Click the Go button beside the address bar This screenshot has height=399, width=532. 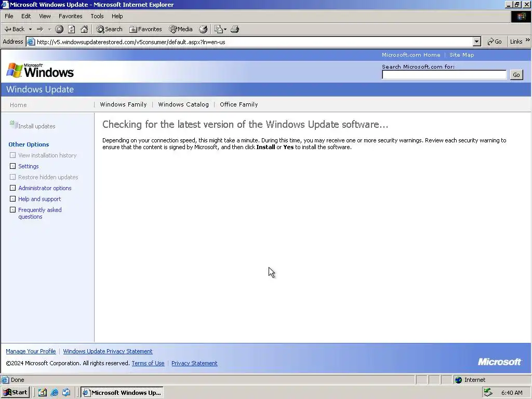click(495, 42)
